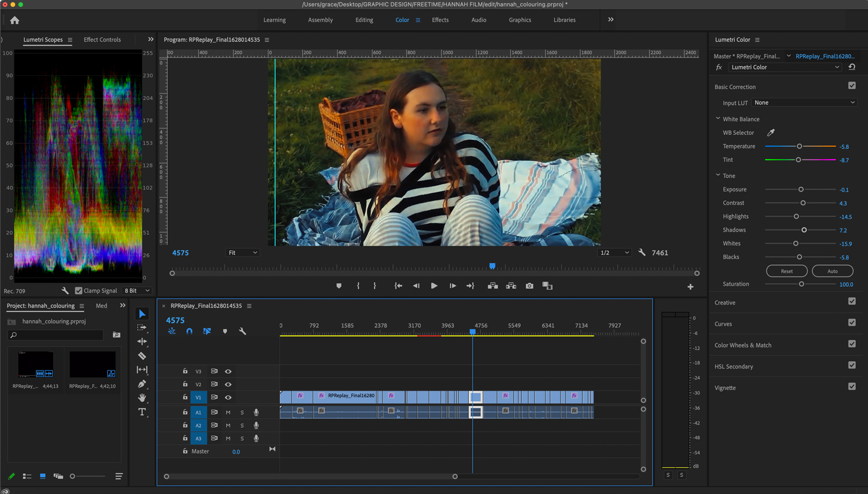Switch to the Effect Controls tab

coord(102,39)
